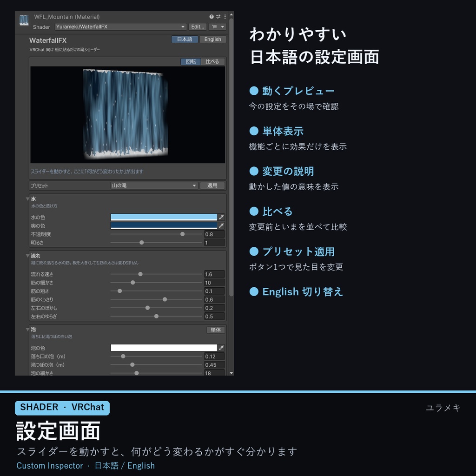Open the 奥の色 dark blue swatch
476x476 pixels.
coord(164,225)
